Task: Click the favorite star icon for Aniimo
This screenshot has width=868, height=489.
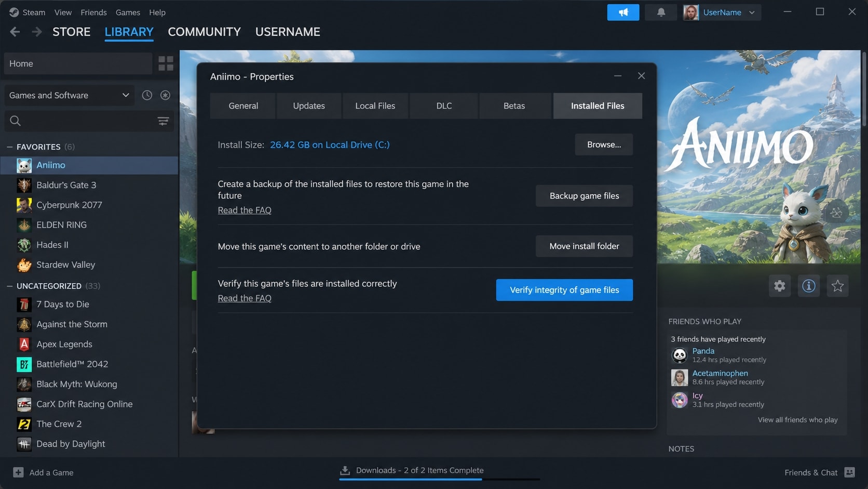Action: point(837,286)
